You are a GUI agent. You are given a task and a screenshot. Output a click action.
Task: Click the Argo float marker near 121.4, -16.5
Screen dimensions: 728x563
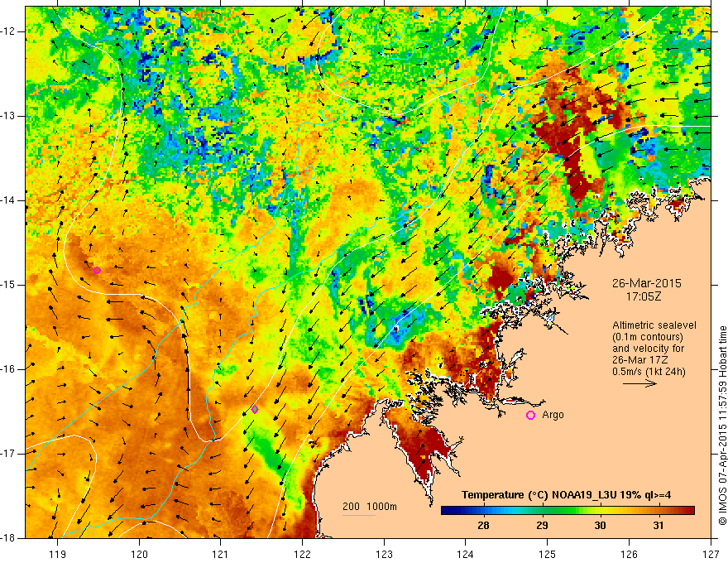coord(255,409)
